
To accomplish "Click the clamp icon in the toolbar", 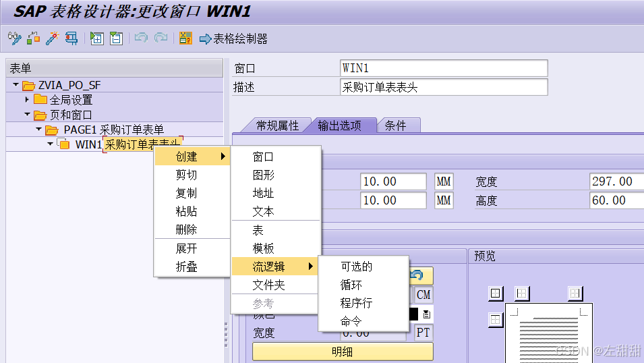I will coord(71,38).
